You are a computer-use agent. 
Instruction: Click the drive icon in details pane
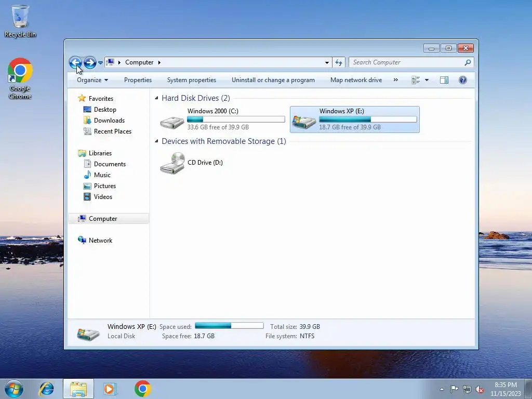88,334
